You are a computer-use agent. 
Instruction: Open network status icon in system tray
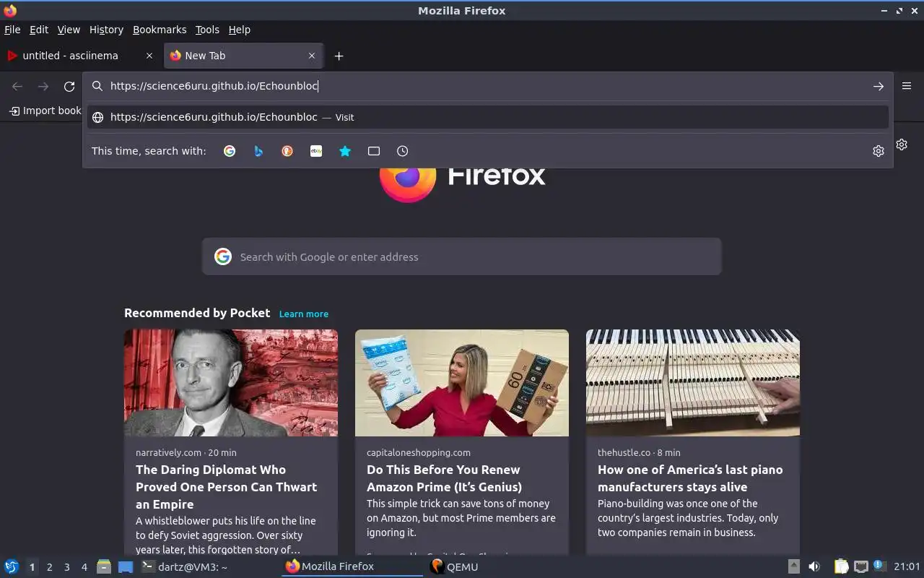click(860, 566)
